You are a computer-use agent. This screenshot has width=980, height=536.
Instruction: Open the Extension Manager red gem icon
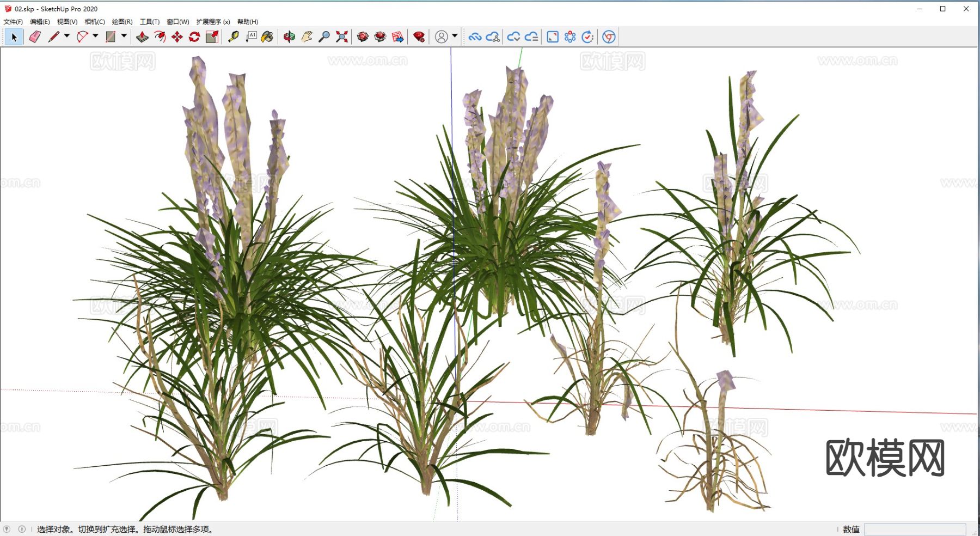(419, 37)
